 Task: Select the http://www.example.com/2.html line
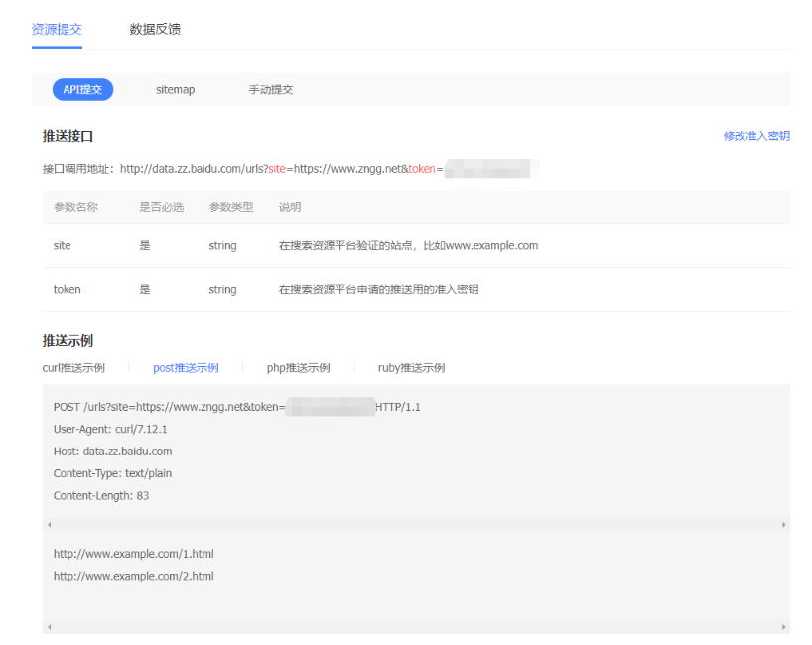pos(134,577)
